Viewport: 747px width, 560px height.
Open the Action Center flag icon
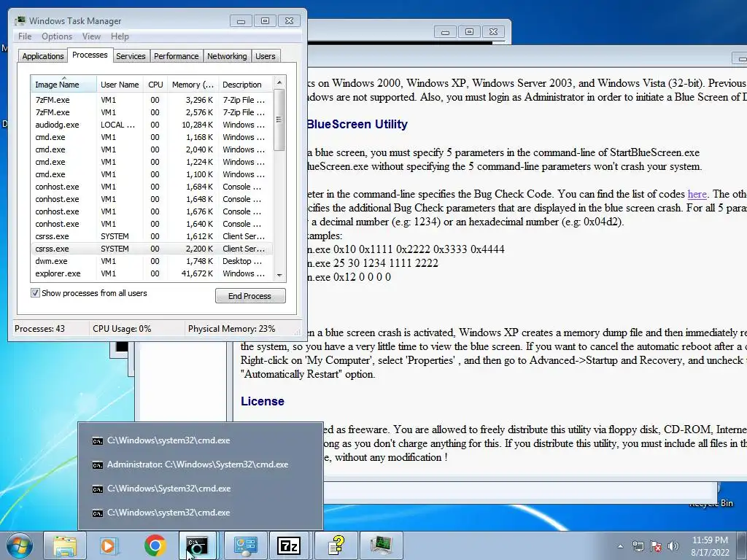656,546
